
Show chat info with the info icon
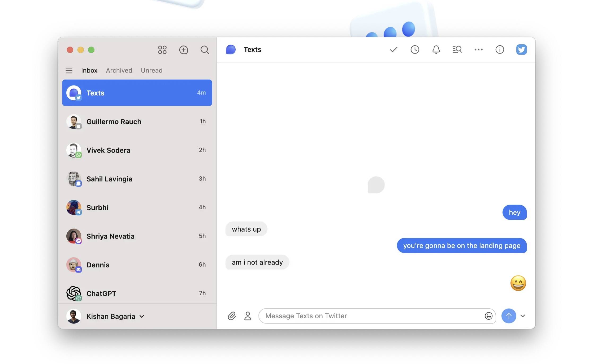500,50
